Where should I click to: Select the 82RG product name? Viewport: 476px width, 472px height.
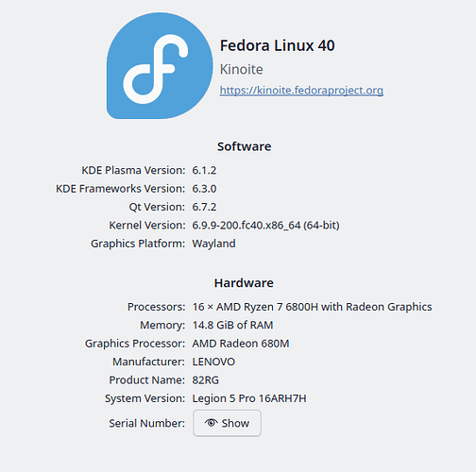pyautogui.click(x=205, y=380)
